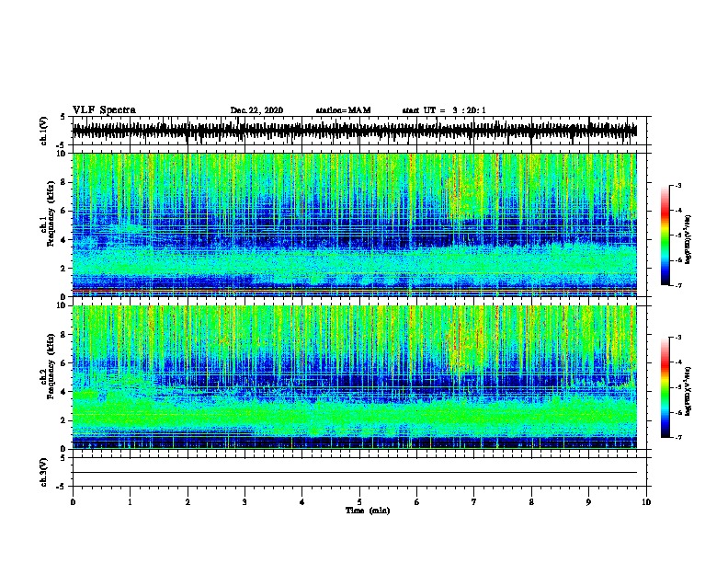Click the time axis tick label "2"

(x=188, y=501)
